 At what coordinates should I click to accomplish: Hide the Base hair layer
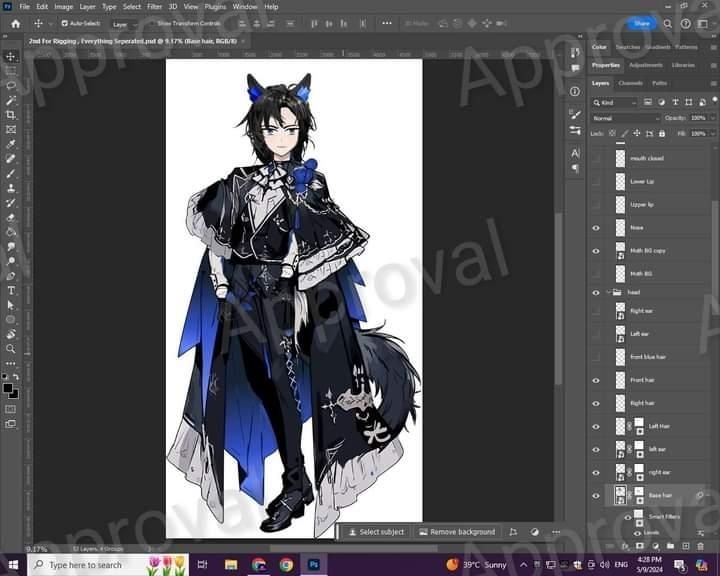596,496
